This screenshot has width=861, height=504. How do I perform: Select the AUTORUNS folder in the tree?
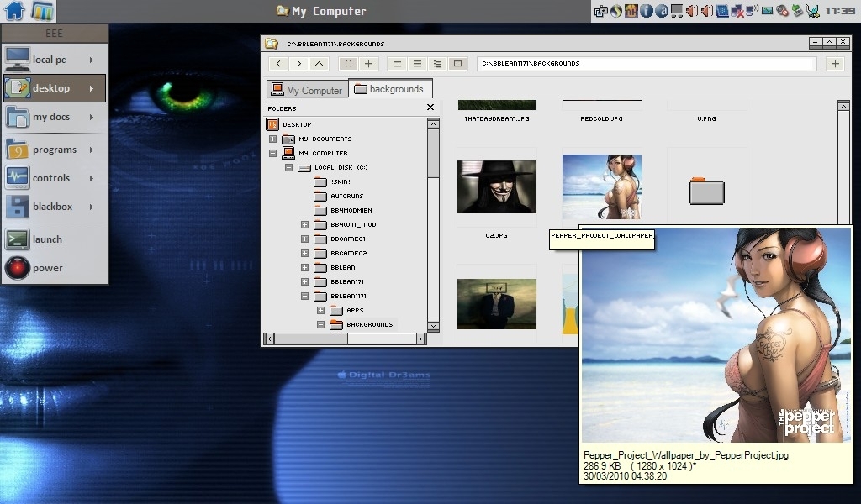point(339,196)
